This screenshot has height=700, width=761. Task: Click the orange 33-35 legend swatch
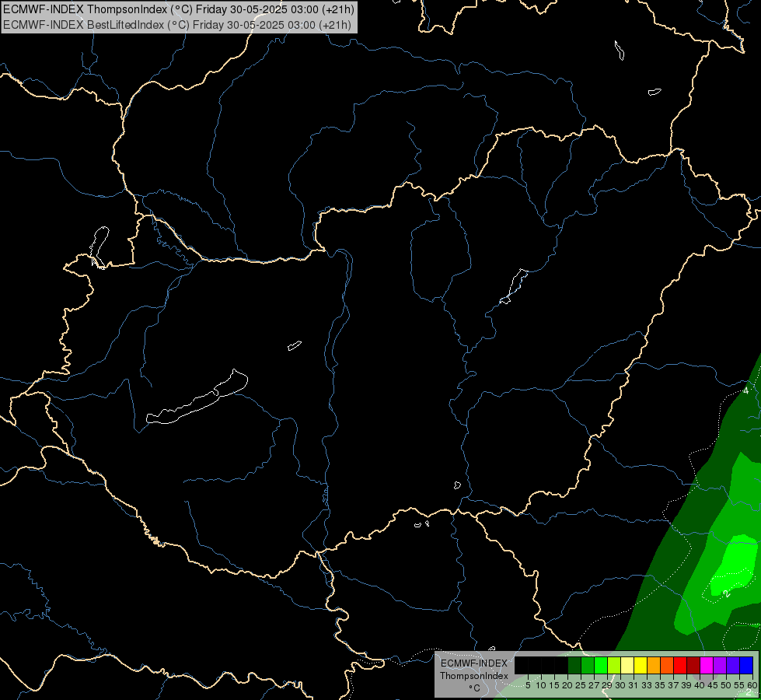pos(654,665)
